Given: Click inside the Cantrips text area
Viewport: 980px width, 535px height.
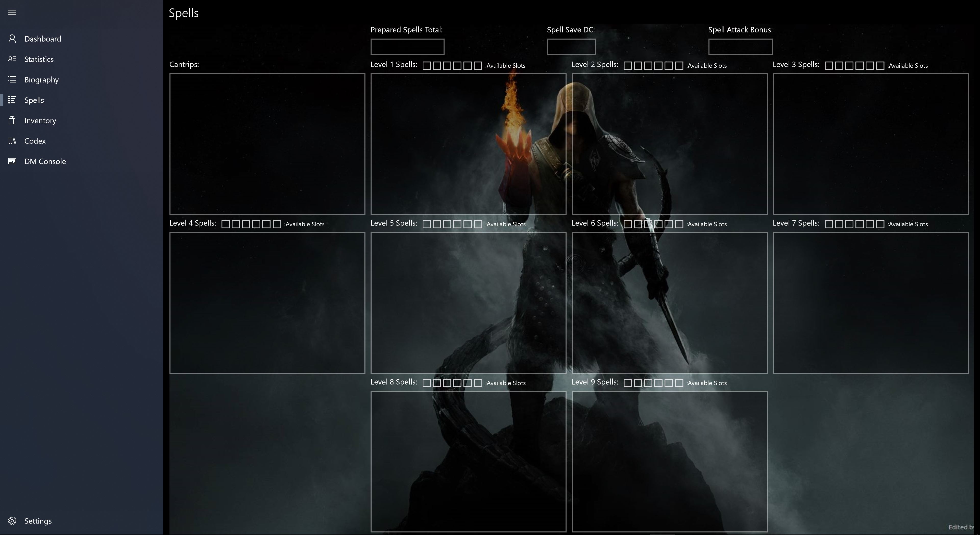Looking at the screenshot, I should point(267,144).
